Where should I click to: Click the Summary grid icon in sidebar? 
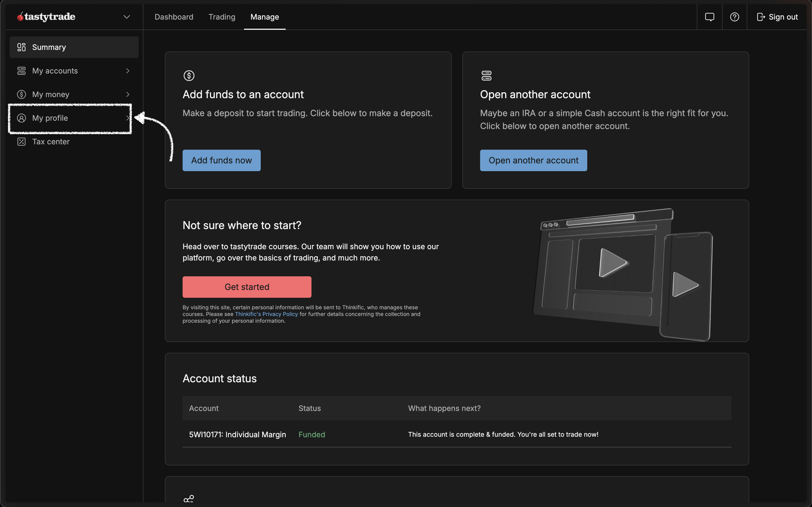point(21,47)
